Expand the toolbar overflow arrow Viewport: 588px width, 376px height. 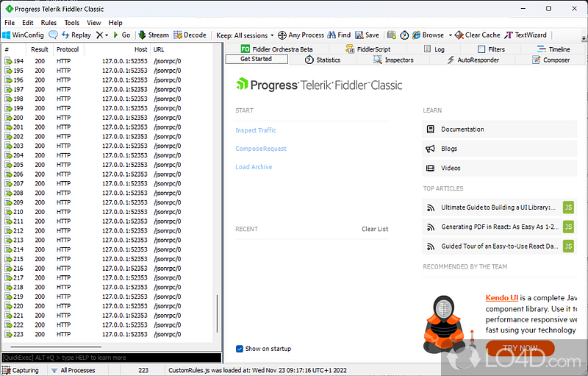584,38
